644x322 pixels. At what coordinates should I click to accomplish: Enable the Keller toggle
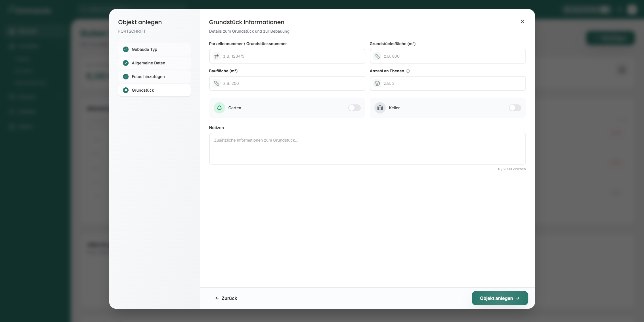point(515,108)
